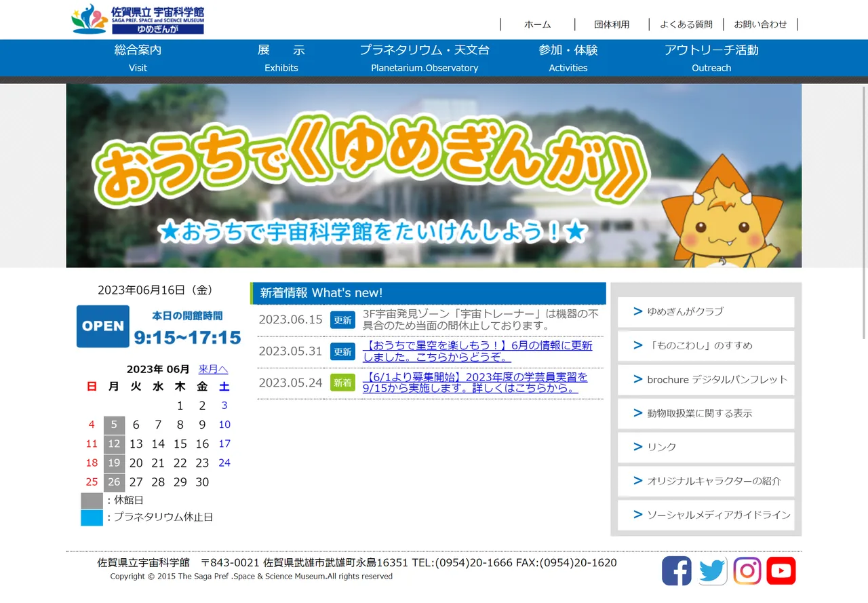The width and height of the screenshot is (868, 603).
Task: Open お問い合わせ in the top navigation
Action: click(761, 24)
